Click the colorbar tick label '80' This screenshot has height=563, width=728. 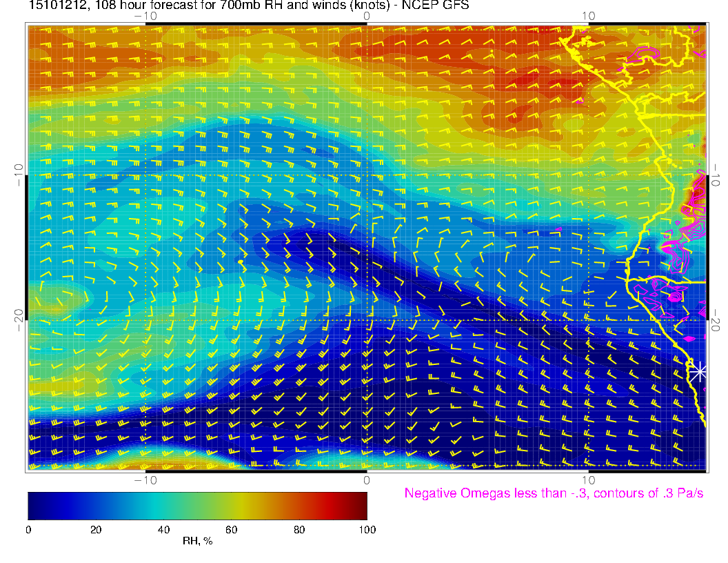(299, 530)
